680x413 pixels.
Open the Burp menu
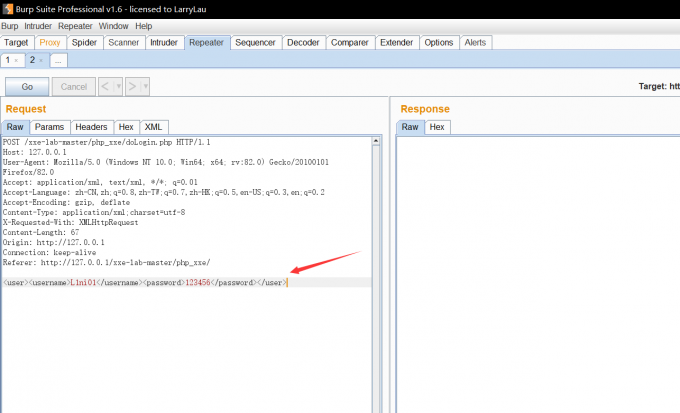[10, 26]
